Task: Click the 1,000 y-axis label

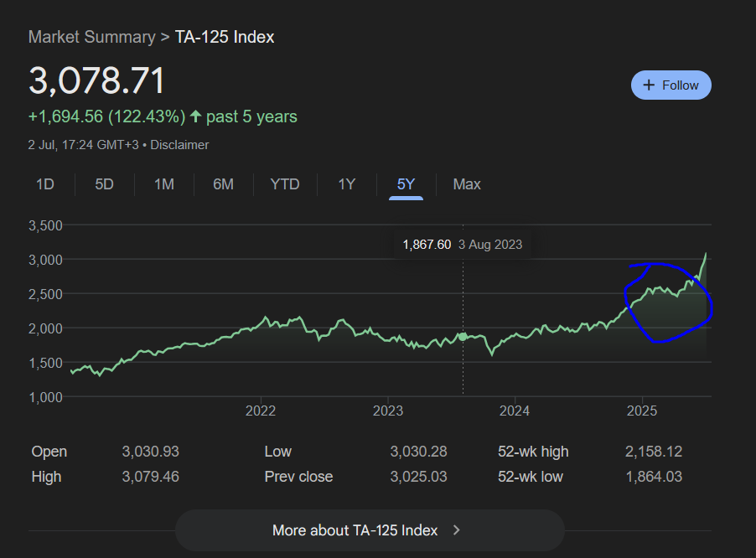Action: [x=45, y=397]
